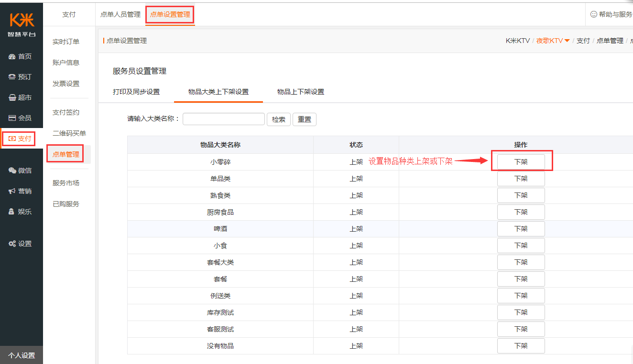This screenshot has height=364, width=633.
Task: Click the 支付 money icon in sidebar
Action: [x=12, y=139]
